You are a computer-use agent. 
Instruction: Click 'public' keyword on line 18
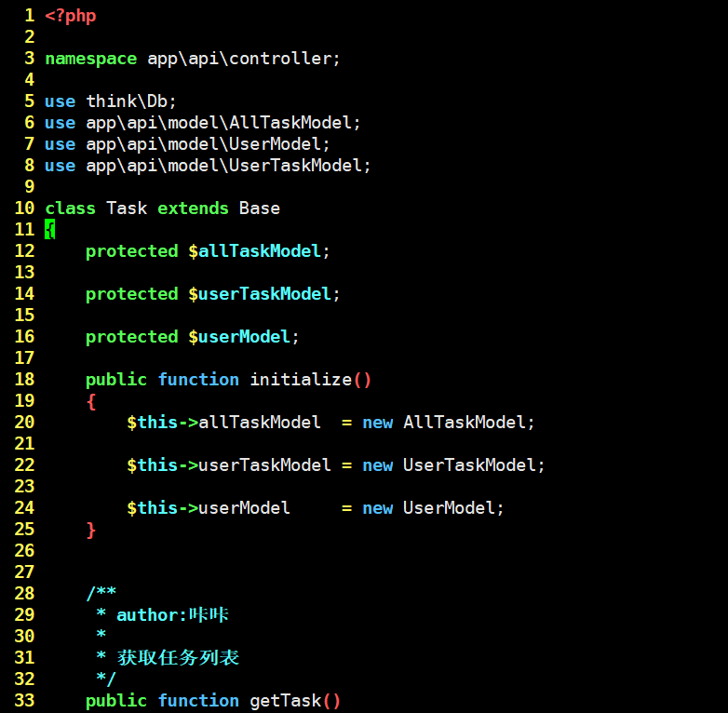click(x=116, y=380)
